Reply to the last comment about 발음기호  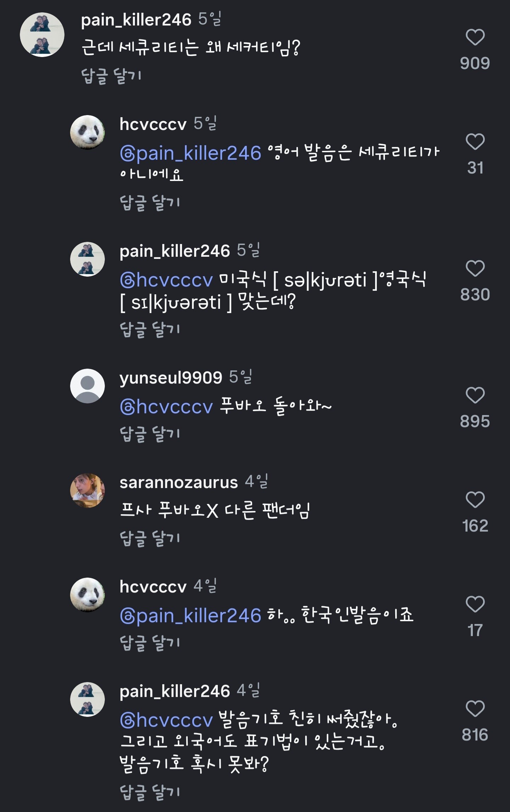coord(150,792)
